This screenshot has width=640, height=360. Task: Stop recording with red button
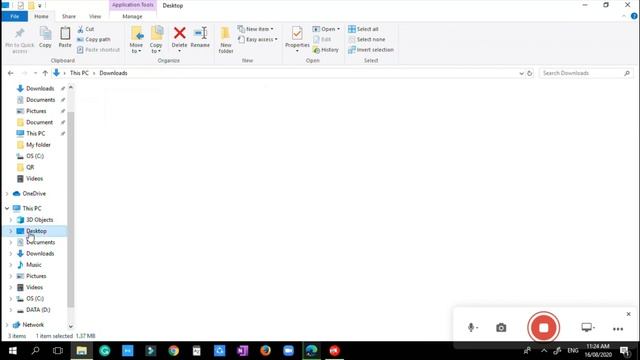point(543,327)
